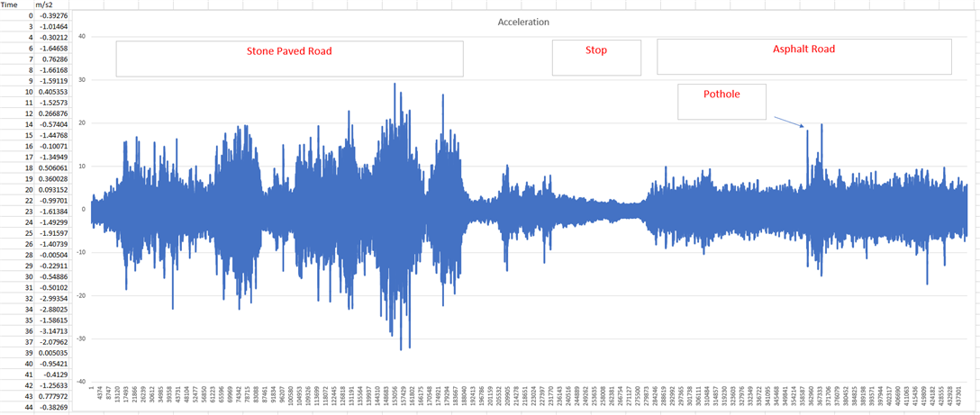
Task: Select the "m/s2" column header cell
Action: [51, 4]
